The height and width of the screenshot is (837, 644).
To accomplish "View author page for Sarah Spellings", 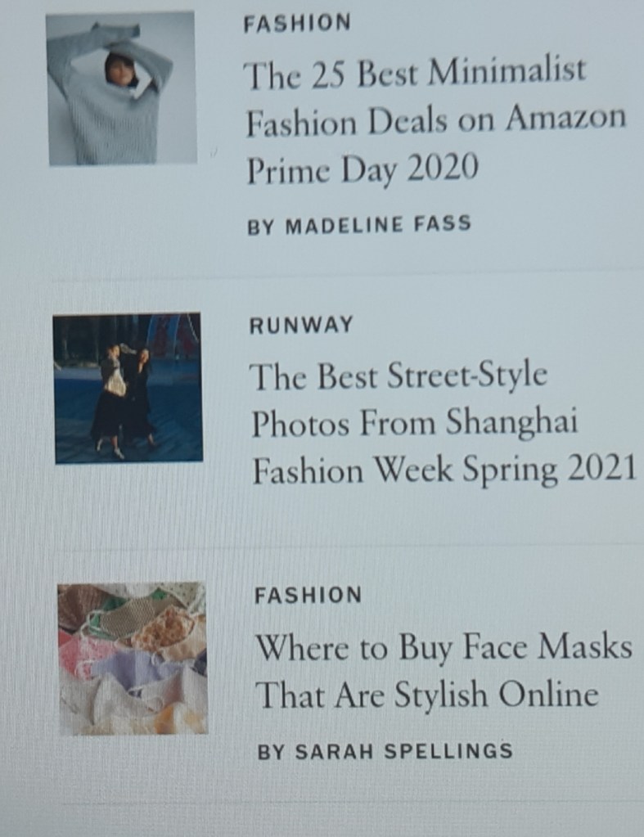I will [x=385, y=752].
